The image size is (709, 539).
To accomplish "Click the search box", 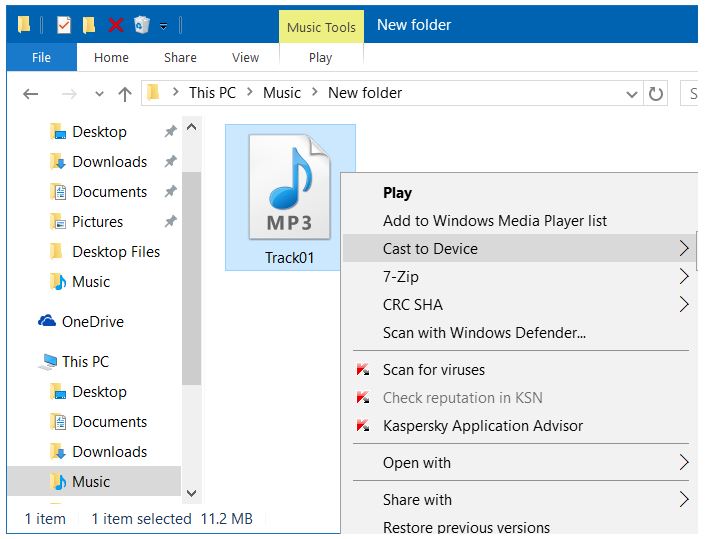I will click(x=690, y=94).
